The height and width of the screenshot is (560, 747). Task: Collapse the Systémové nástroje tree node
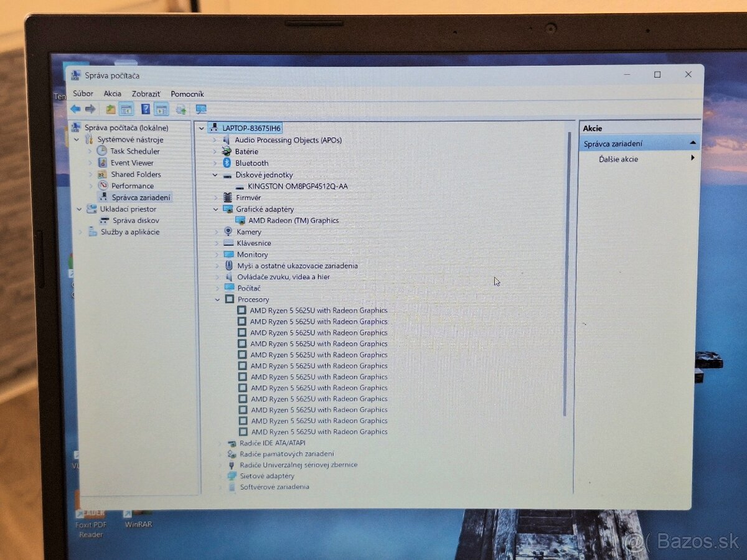click(x=77, y=139)
